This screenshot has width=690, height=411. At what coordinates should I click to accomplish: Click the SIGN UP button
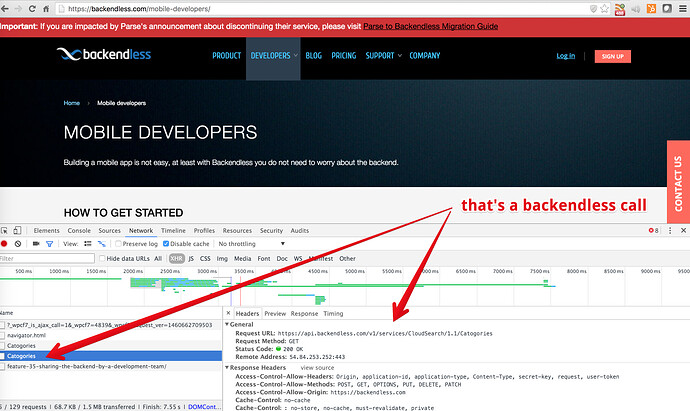click(613, 56)
